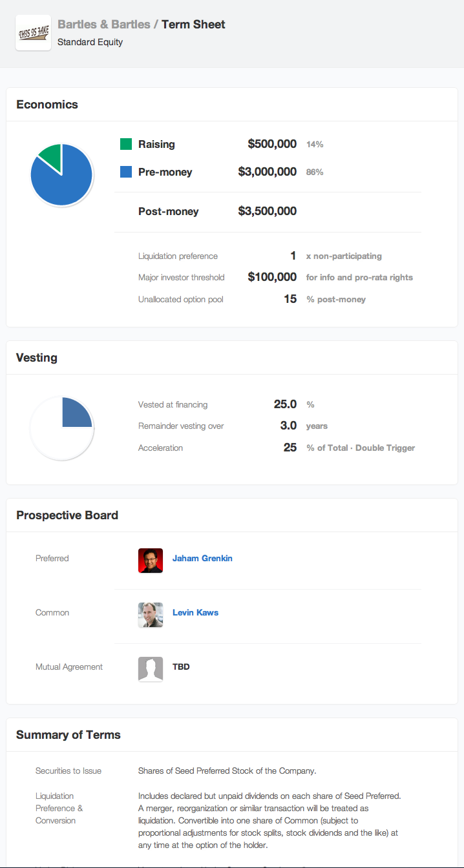The width and height of the screenshot is (464, 868).
Task: Open the Bartles & Bartles breadcrumb link
Action: [103, 25]
